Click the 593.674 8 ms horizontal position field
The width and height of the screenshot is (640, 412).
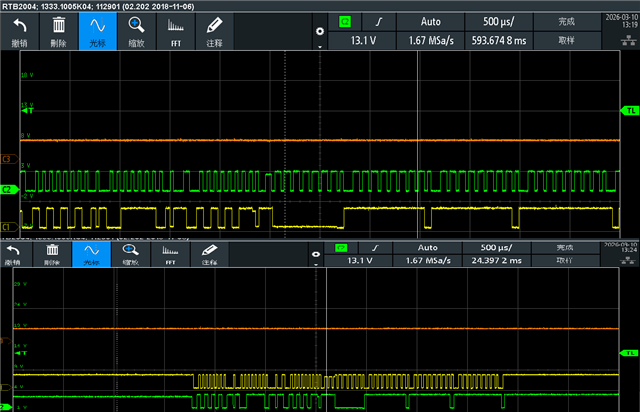498,41
